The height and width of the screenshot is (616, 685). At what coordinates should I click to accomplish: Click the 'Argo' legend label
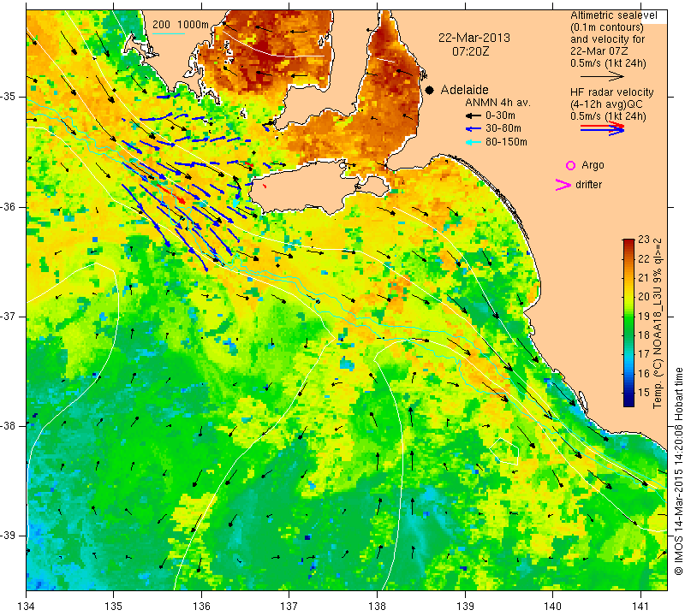click(593, 165)
